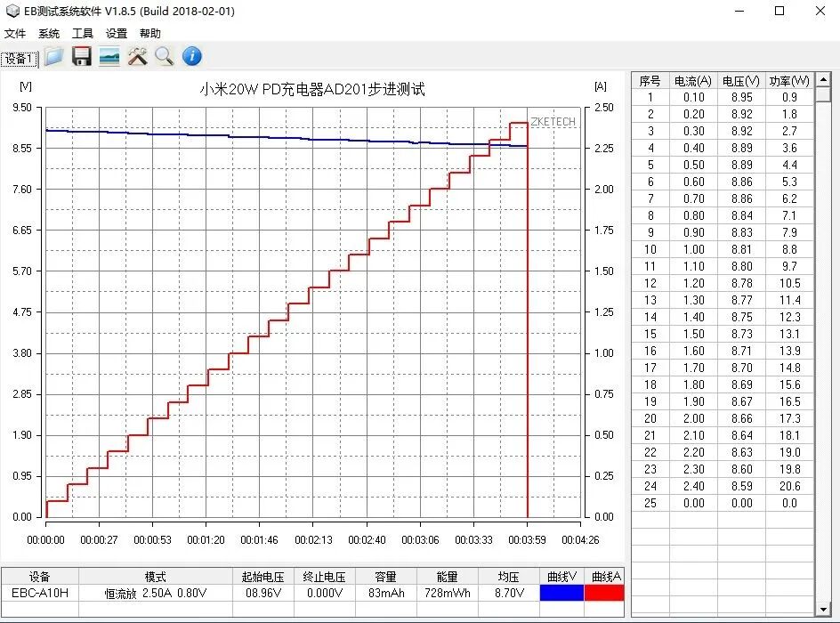Viewport: 840px width, 623px height.
Task: Click the magnifying glass search icon
Action: pyautogui.click(x=165, y=56)
